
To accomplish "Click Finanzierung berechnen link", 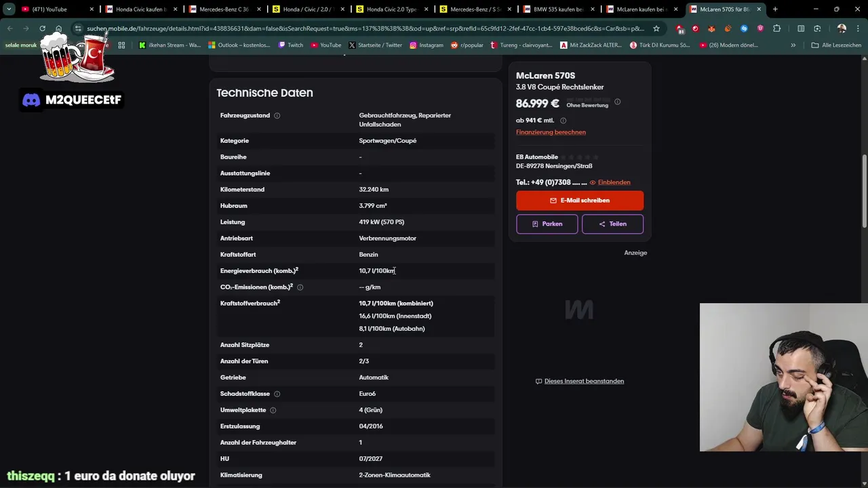I will (551, 132).
